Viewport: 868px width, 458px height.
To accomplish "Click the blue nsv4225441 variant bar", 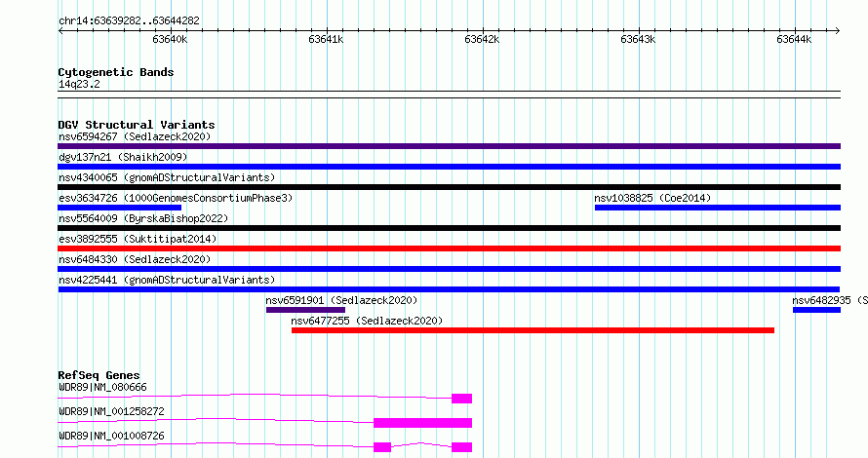I will tap(449, 289).
